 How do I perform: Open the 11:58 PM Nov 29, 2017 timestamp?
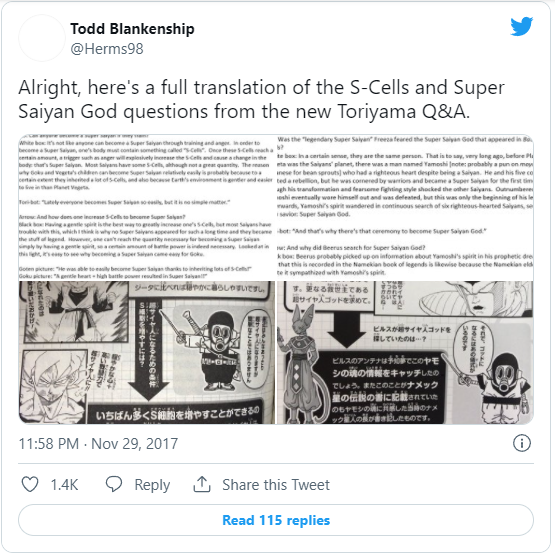98,444
